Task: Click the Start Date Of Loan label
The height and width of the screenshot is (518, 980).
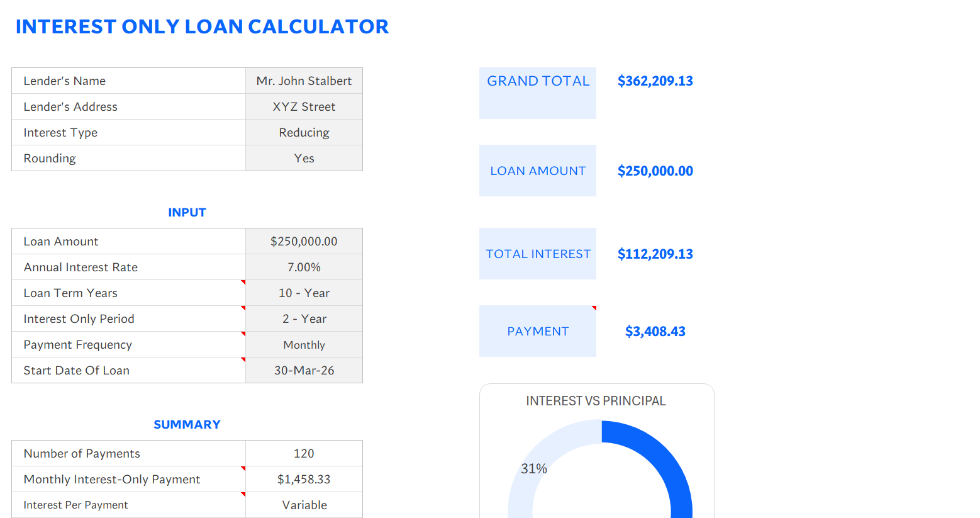Action: tap(128, 370)
